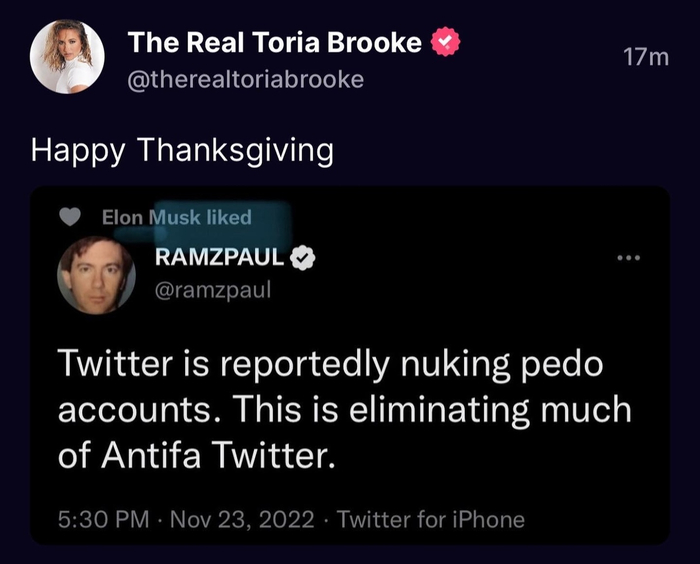Open the RAMZPAUL display name
This screenshot has width=700, height=564.
220,258
